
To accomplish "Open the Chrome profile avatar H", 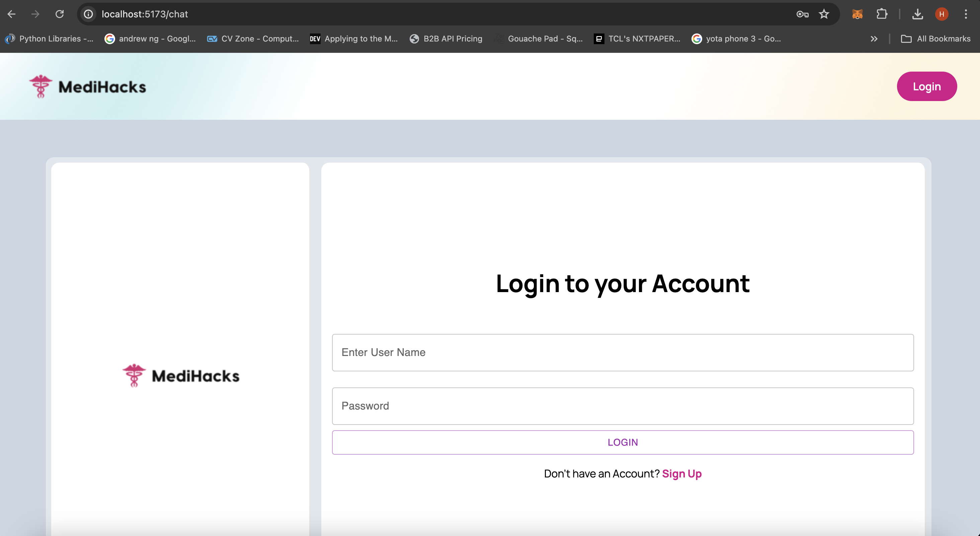I will [x=942, y=14].
